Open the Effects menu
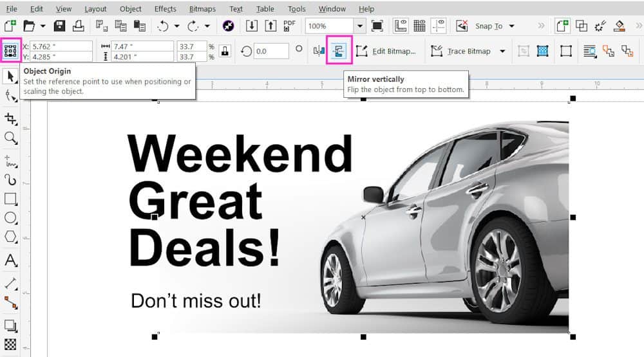 pyautogui.click(x=166, y=9)
